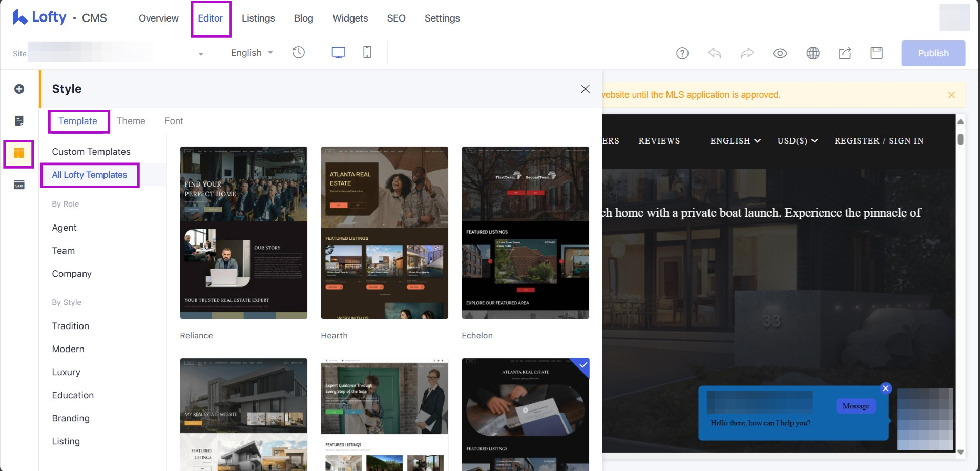Deselect the checked Atlanta Real Estate template
Screen dimensions: 980x471
[582, 366]
